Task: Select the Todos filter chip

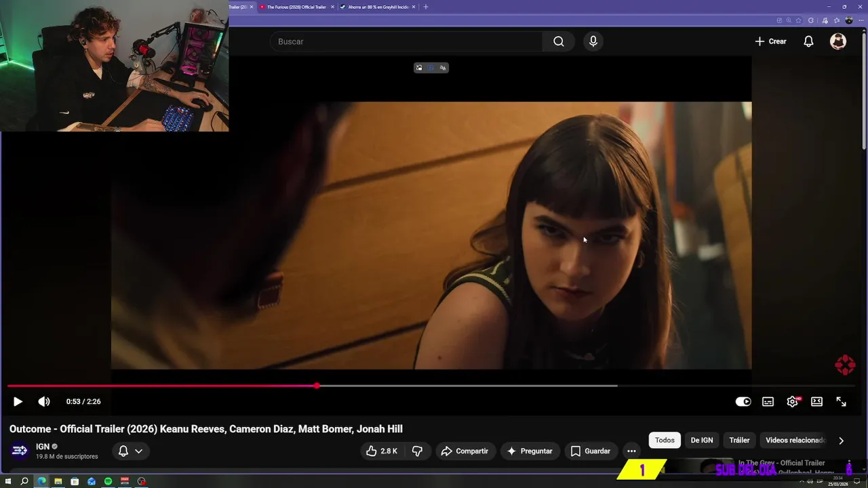Action: (x=665, y=440)
